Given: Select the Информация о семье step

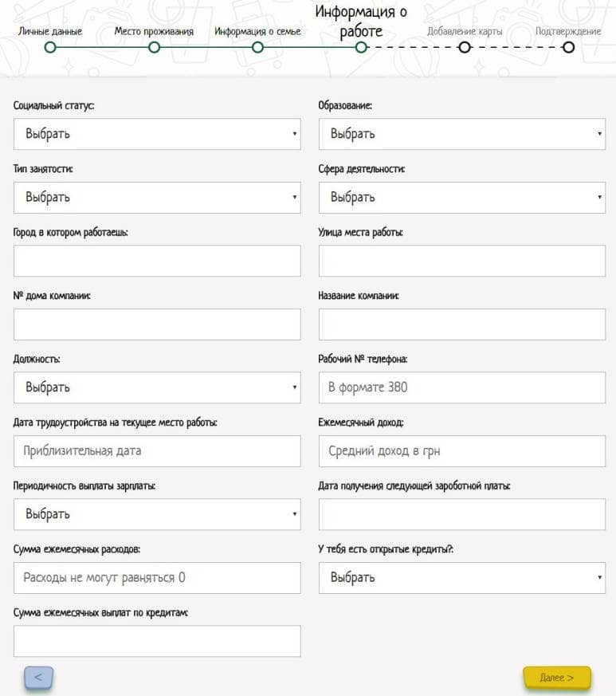Looking at the screenshot, I should click(257, 47).
